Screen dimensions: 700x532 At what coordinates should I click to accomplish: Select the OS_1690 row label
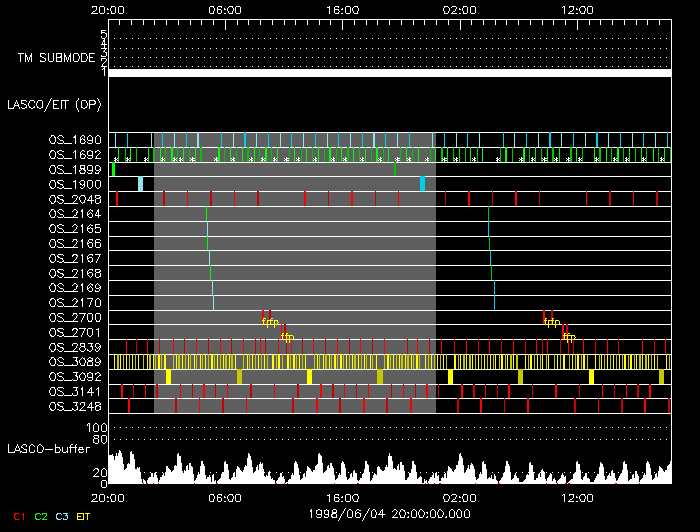click(x=75, y=140)
